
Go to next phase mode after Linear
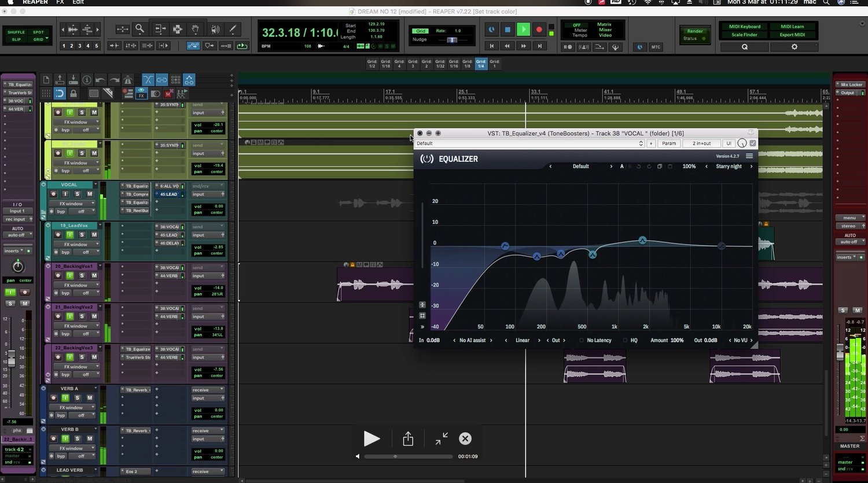(x=539, y=341)
